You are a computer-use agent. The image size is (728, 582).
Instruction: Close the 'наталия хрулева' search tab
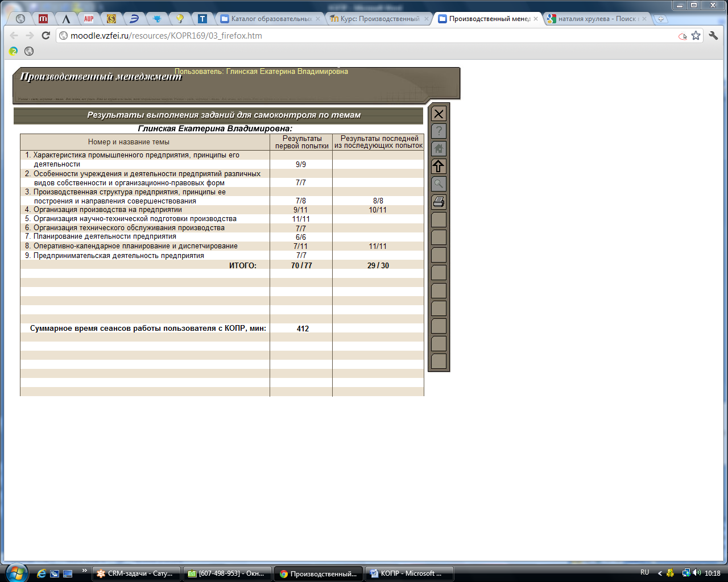[x=644, y=19]
